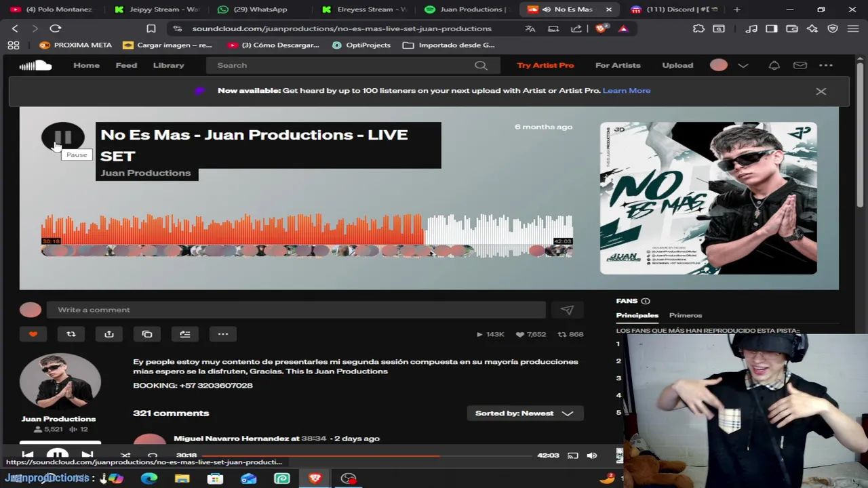Viewport: 868px width, 488px height.
Task: Go back in the browser
Action: [15, 28]
